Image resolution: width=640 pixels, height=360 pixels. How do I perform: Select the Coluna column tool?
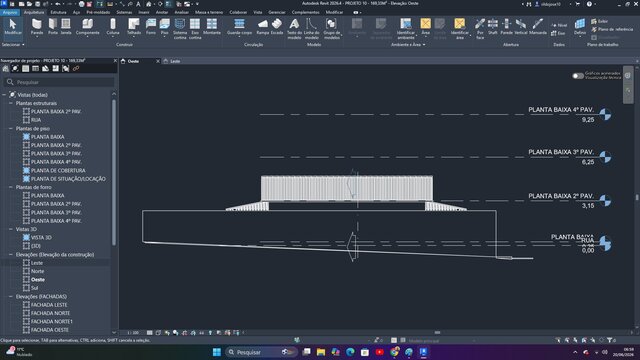pyautogui.click(x=113, y=27)
